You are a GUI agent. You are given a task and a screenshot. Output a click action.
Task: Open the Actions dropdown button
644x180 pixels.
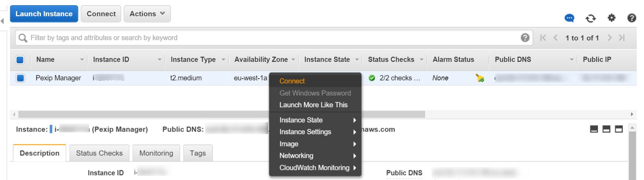tap(147, 14)
